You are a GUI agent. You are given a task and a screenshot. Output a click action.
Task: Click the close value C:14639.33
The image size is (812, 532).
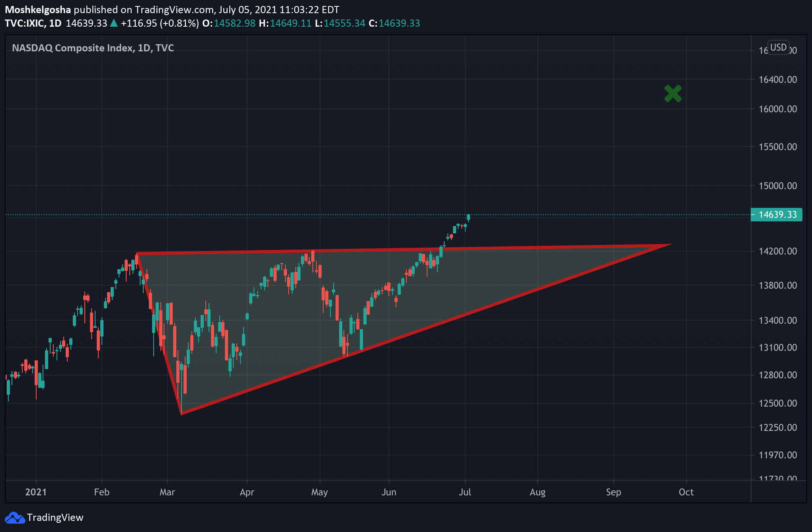pyautogui.click(x=394, y=23)
